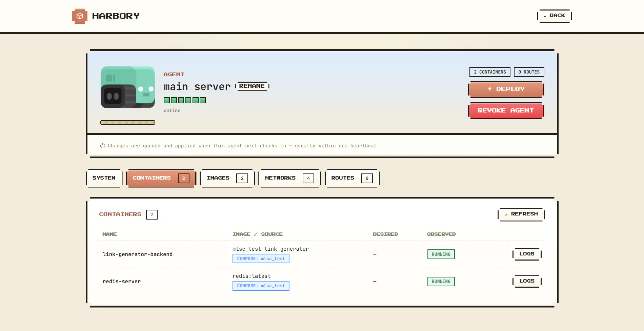Click the OBSERVED column header
The image size is (644, 331).
[441, 234]
